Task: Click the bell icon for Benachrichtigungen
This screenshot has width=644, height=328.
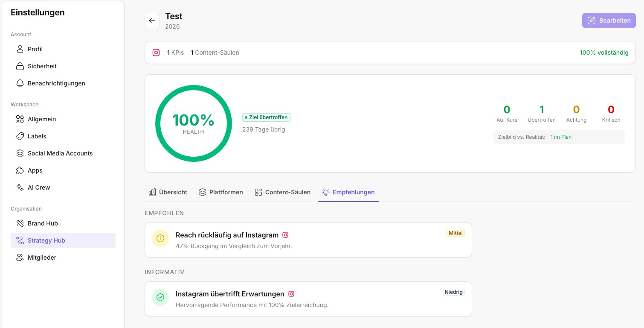Action: click(20, 83)
